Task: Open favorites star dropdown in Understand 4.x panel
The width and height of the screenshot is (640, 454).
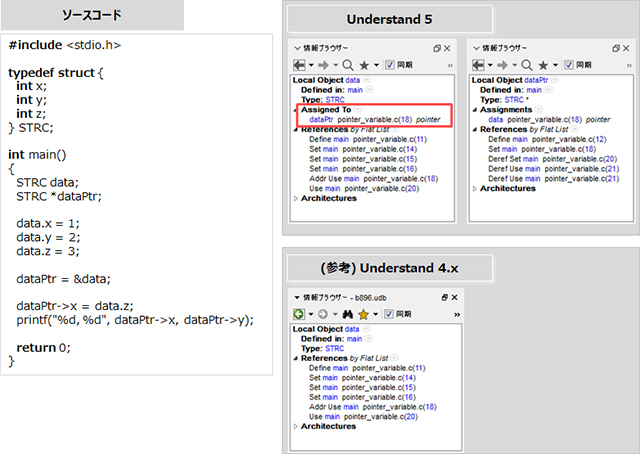Action: click(x=376, y=314)
